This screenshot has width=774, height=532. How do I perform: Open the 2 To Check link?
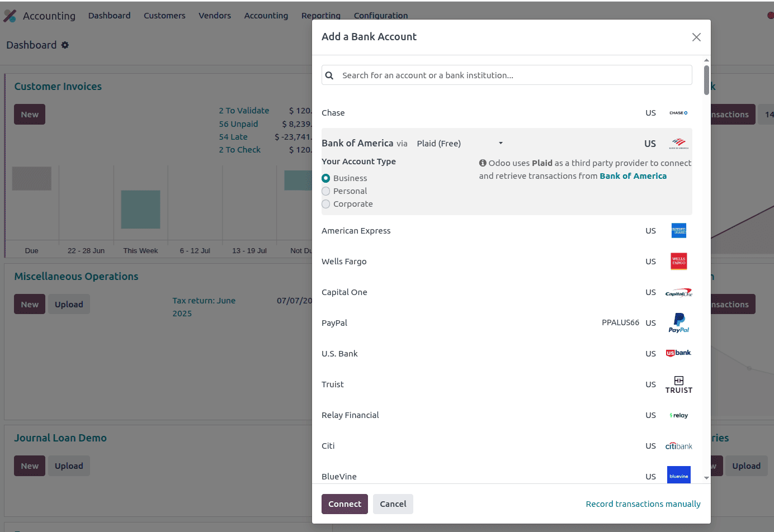click(239, 150)
